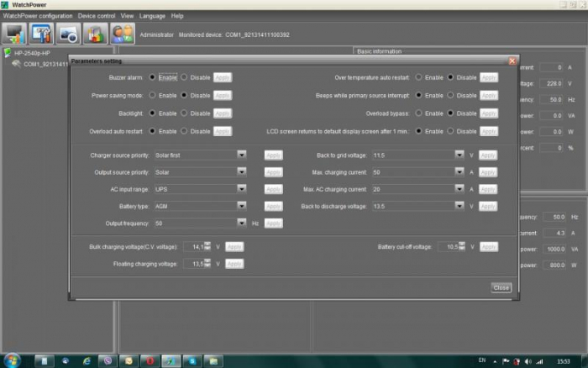This screenshot has height=368, width=588.
Task: Disable Buzzer alarm
Action: 184,77
